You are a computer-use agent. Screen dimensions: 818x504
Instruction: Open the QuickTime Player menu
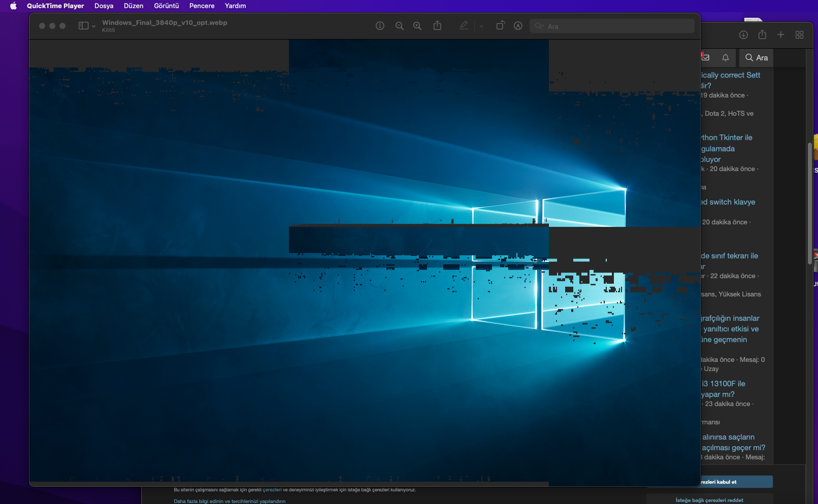(55, 6)
